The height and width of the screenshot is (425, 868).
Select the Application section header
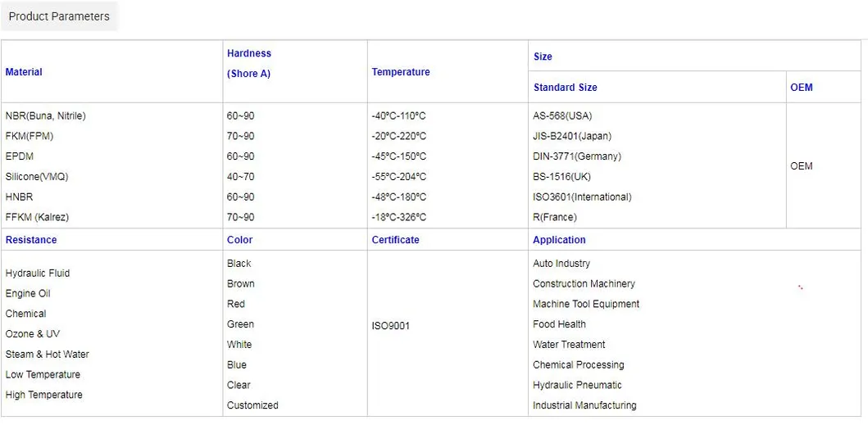tap(559, 240)
